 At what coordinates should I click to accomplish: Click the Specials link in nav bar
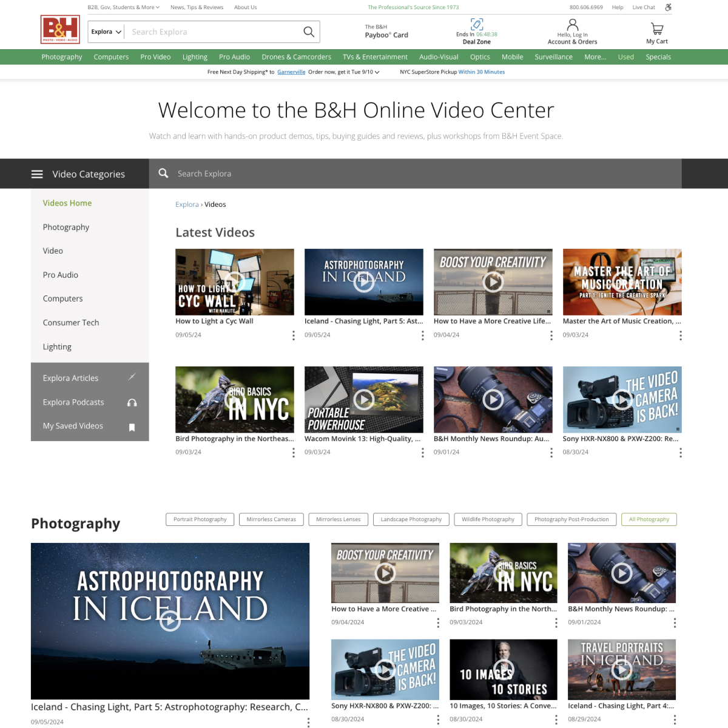[658, 57]
